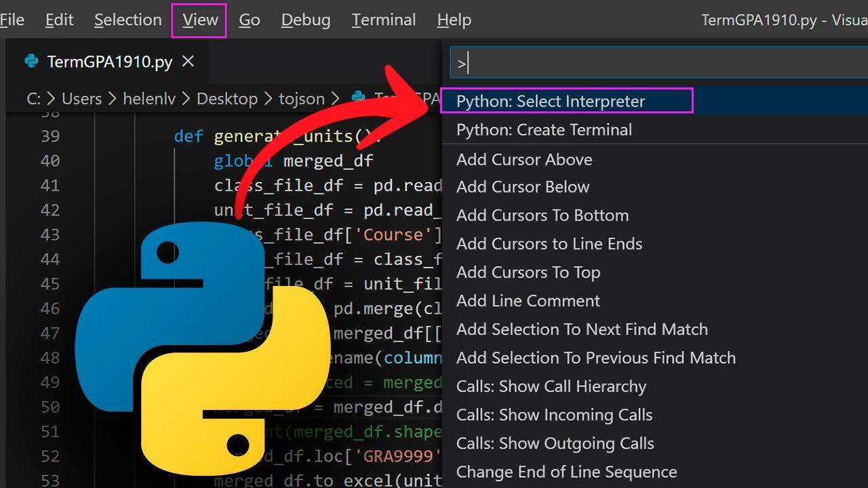Click the Desktop breadcrumb segment

point(227,98)
